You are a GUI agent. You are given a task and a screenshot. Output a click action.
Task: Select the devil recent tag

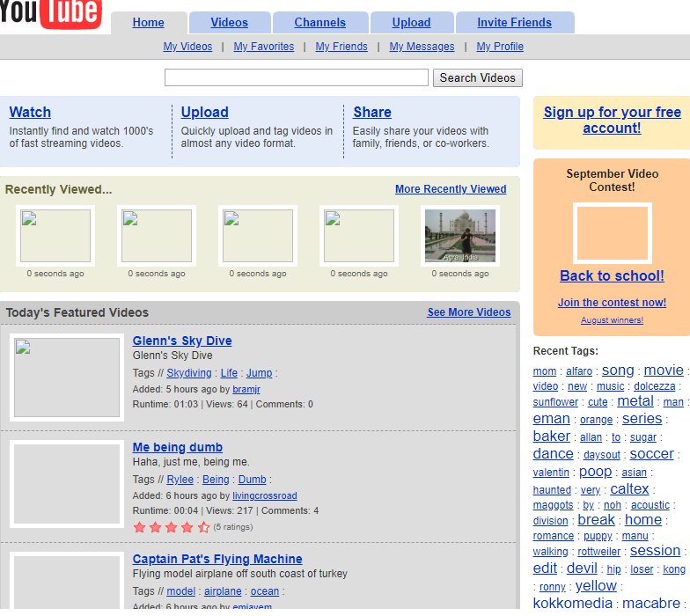coord(582,568)
